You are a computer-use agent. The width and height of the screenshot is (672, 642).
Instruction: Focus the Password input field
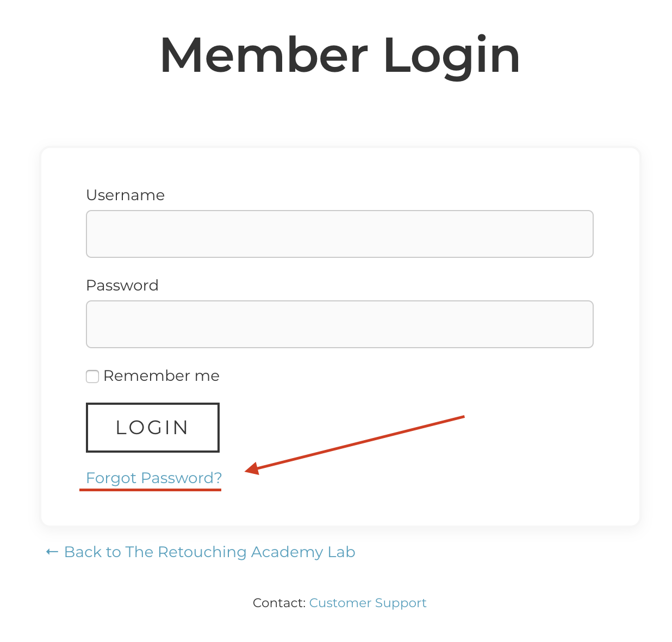click(x=339, y=324)
